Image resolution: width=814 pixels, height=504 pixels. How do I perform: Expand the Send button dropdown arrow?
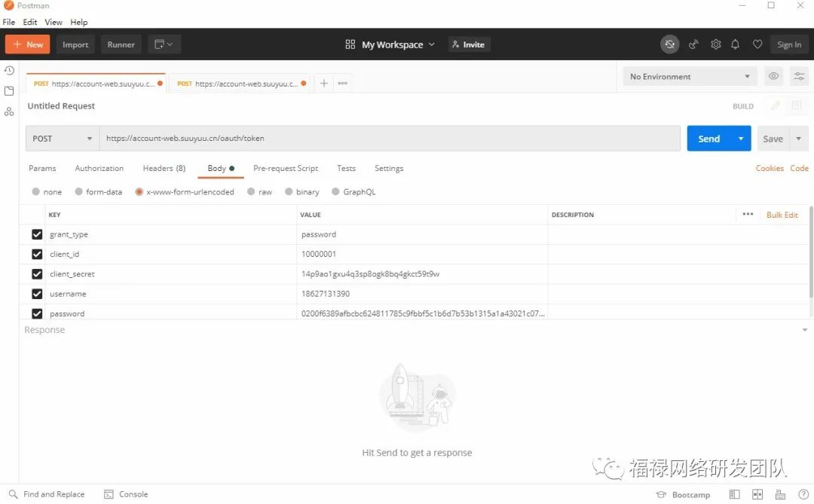tap(741, 139)
